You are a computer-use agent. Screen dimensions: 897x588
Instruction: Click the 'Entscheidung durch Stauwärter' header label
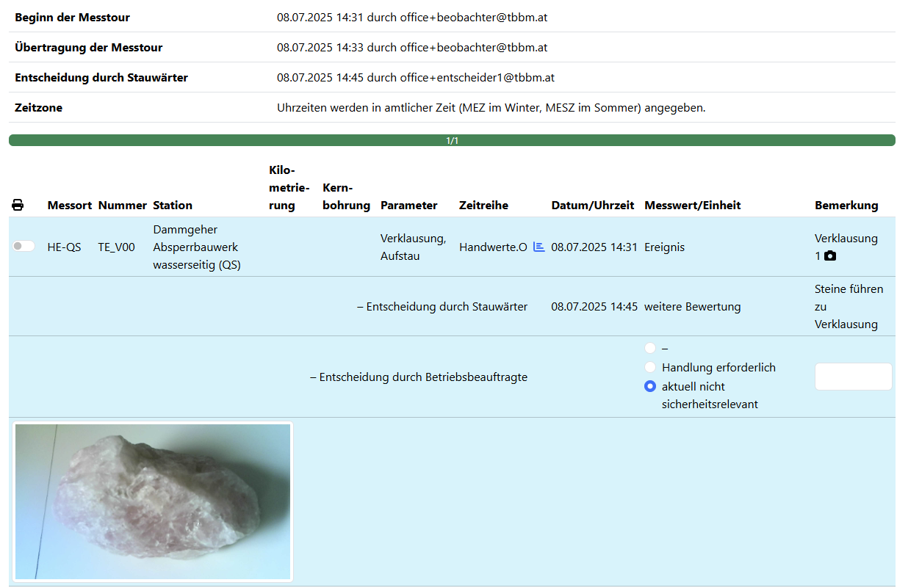coord(101,77)
